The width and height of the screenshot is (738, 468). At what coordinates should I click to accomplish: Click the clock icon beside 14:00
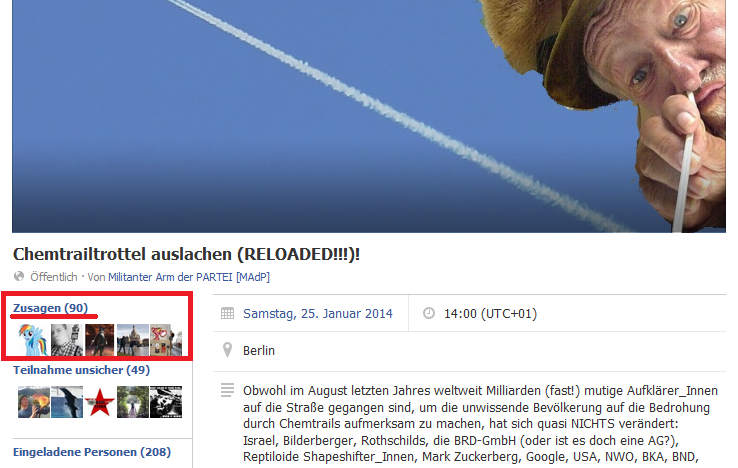(x=429, y=313)
